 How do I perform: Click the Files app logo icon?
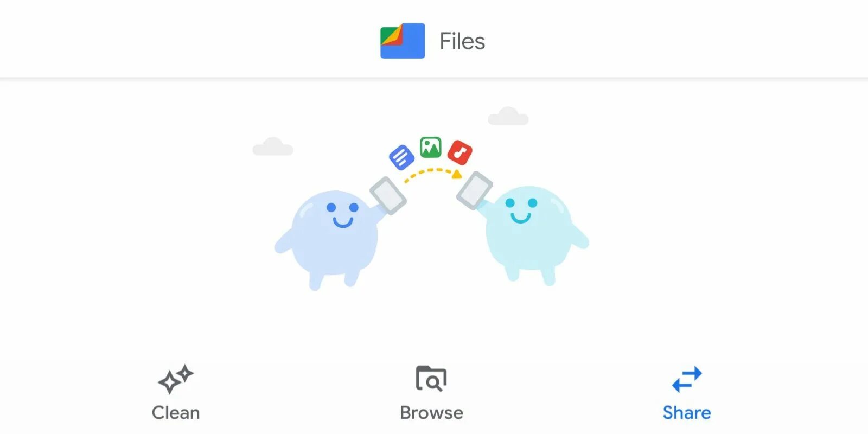coord(403,41)
